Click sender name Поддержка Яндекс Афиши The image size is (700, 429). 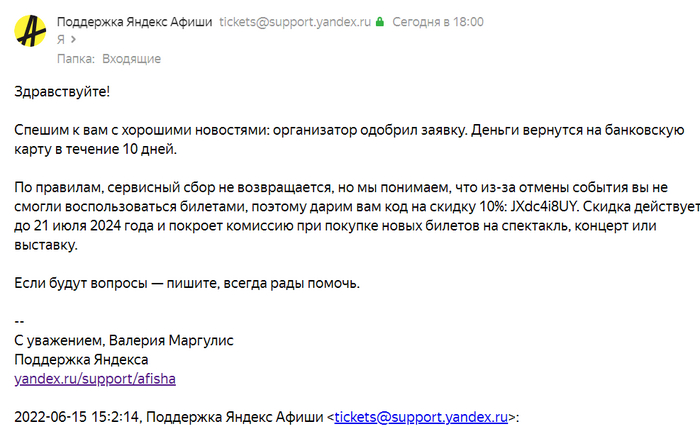pyautogui.click(x=135, y=21)
